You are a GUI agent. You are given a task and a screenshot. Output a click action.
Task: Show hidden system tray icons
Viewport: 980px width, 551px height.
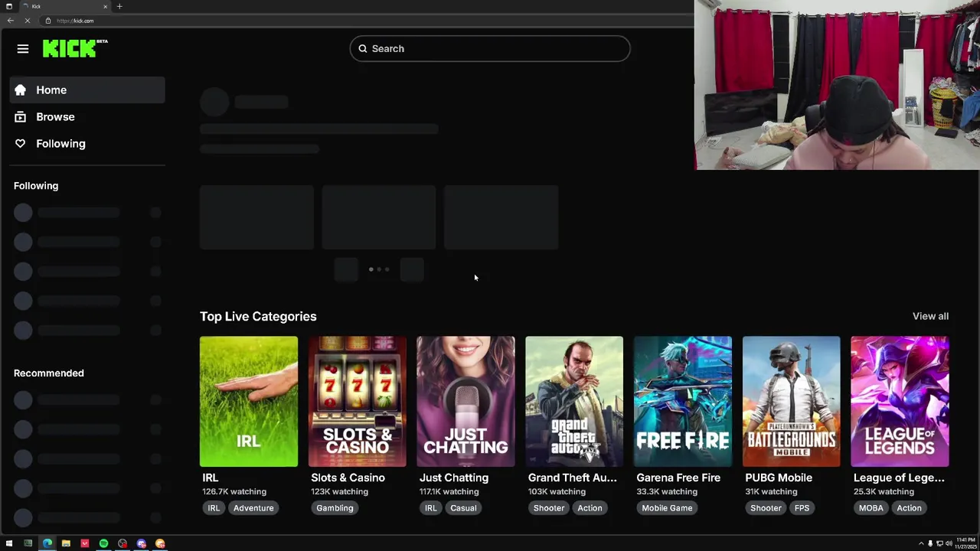click(x=921, y=543)
